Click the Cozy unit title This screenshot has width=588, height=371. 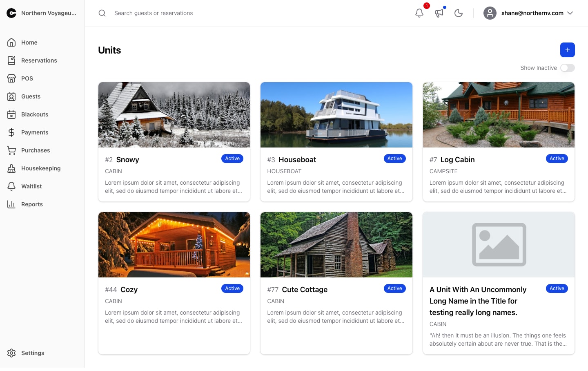point(129,290)
